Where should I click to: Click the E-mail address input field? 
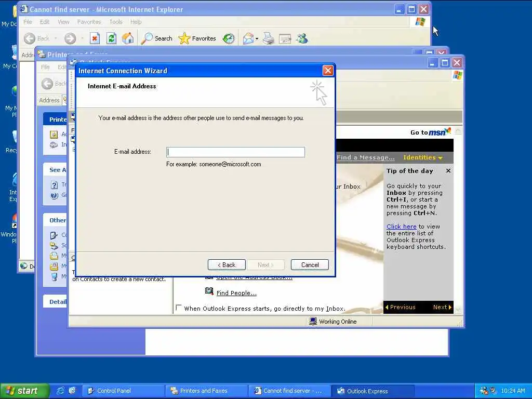tap(235, 152)
